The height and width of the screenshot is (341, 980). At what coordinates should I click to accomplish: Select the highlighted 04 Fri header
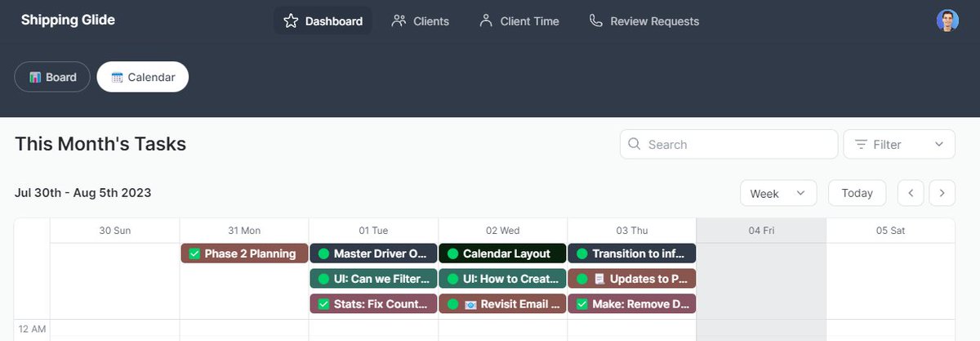point(761,231)
